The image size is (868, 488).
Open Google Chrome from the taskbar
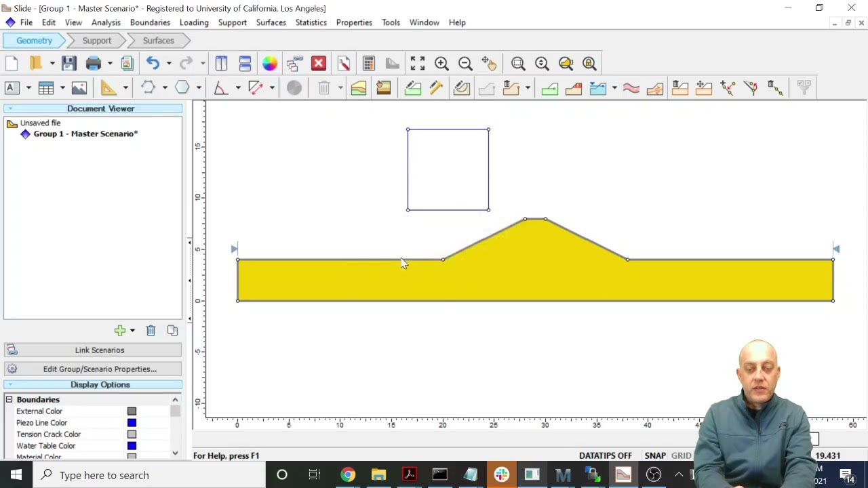tap(347, 475)
